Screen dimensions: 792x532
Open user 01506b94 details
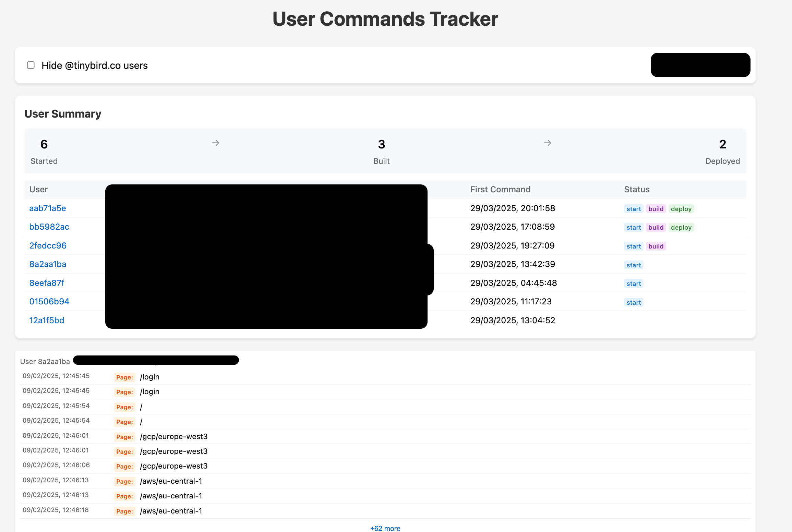[49, 301]
